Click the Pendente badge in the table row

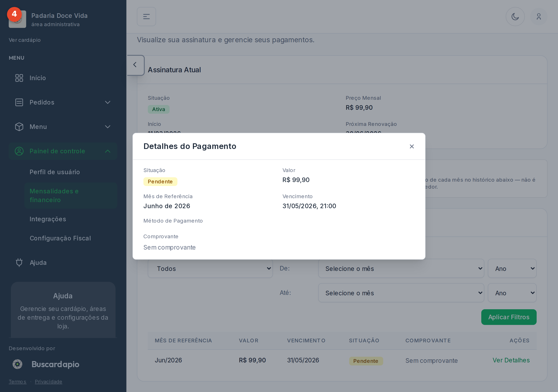(366, 361)
